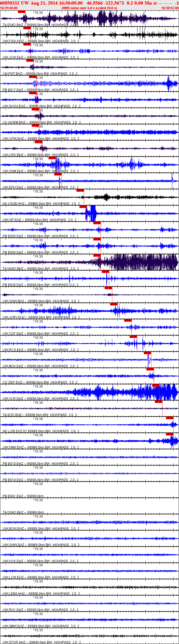This screenshot has height=644, width=179.
Task: Click the RMS noise scaling note
Action: [x=90, y=8]
